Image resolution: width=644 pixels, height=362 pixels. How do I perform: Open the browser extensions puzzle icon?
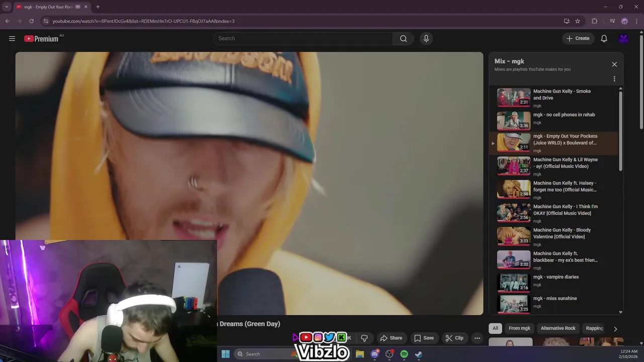click(595, 21)
